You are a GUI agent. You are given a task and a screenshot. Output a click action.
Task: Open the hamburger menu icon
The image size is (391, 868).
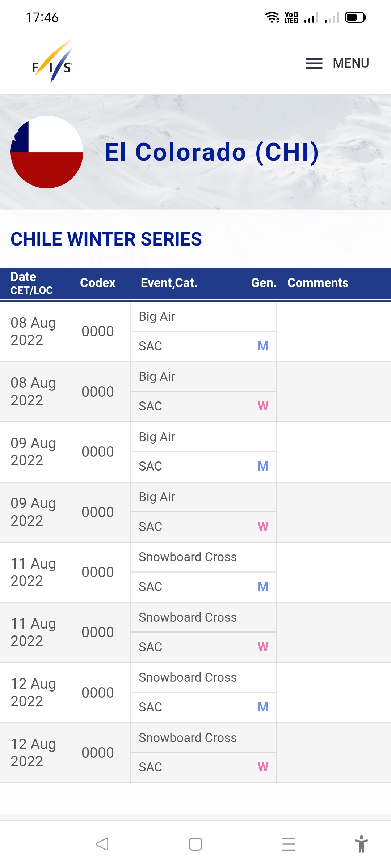click(x=314, y=63)
